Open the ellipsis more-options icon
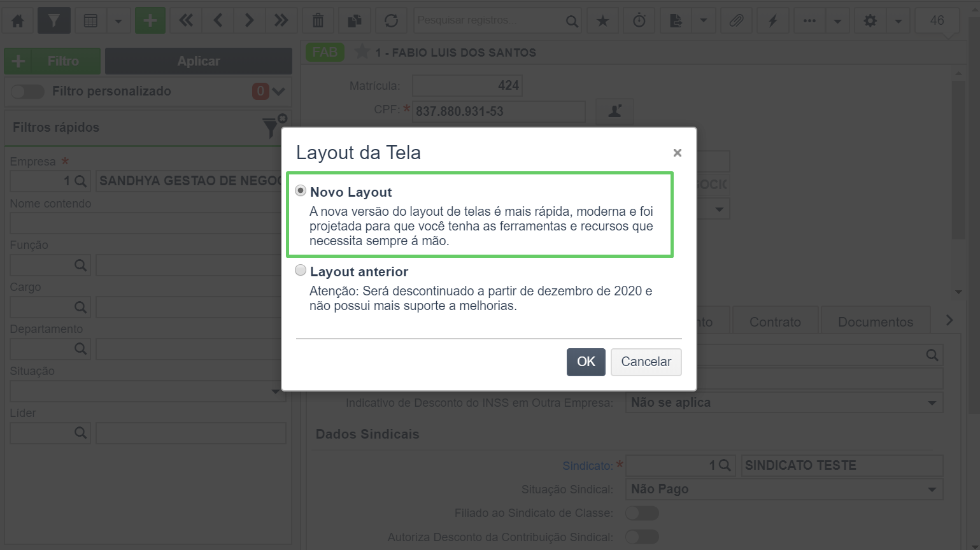This screenshot has width=980, height=550. [809, 20]
